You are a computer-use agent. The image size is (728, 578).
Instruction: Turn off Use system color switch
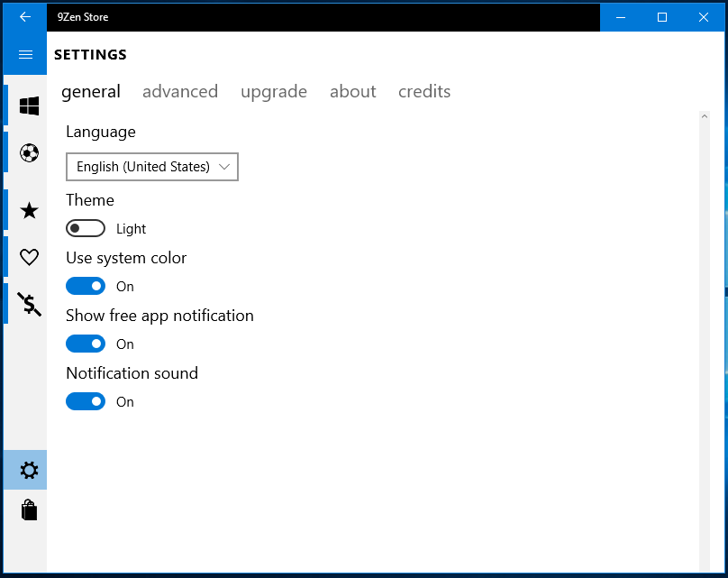click(86, 286)
